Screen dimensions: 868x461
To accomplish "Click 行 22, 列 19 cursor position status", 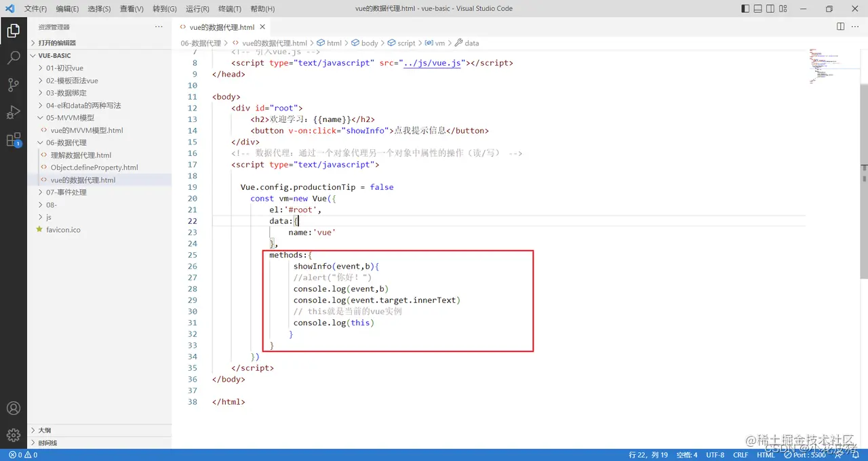I will [648, 455].
